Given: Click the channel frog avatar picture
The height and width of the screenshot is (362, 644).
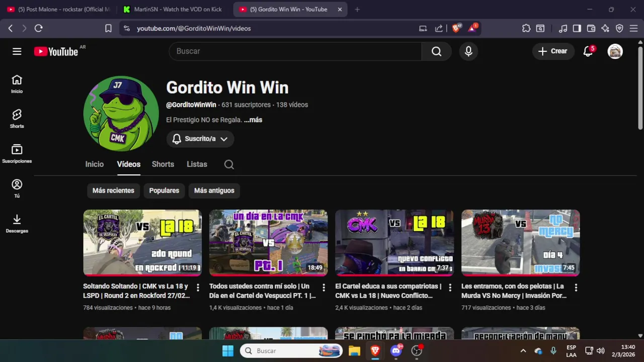Looking at the screenshot, I should pyautogui.click(x=121, y=114).
